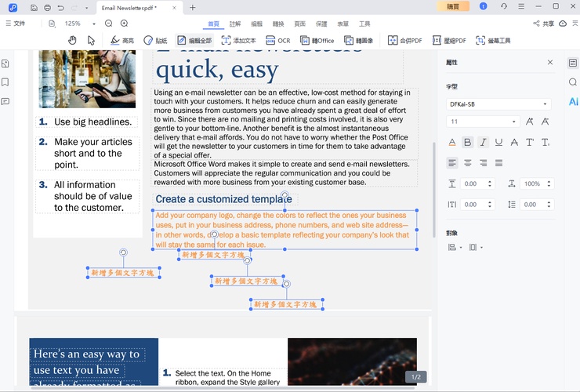Click the increase font size icon
This screenshot has height=392, width=580.
coord(530,122)
